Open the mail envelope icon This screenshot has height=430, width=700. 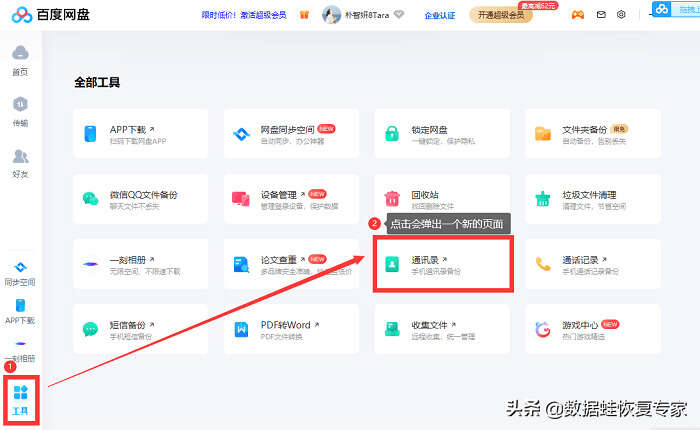tap(601, 15)
